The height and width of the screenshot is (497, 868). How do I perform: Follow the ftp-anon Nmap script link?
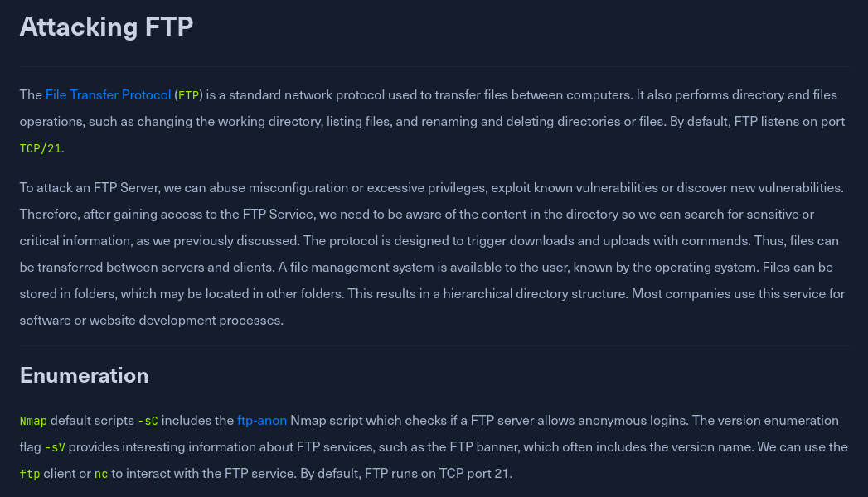click(262, 421)
